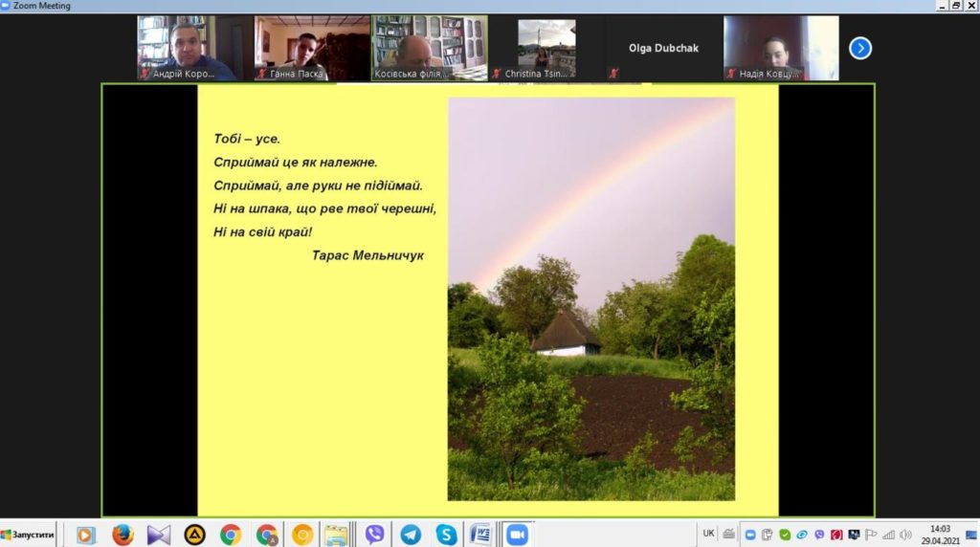Image resolution: width=980 pixels, height=547 pixels.
Task: Launch the media player taskbar icon
Action: coord(86,535)
